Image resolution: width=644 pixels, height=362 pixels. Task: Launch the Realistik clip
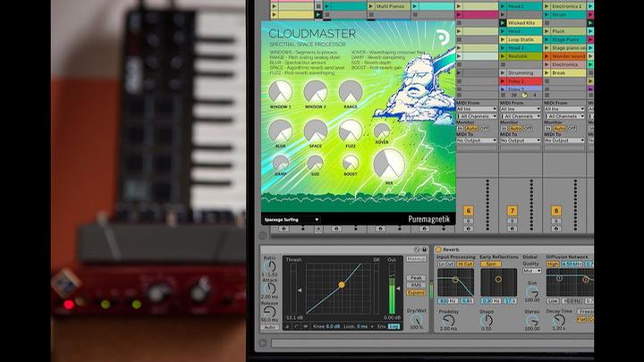point(503,56)
